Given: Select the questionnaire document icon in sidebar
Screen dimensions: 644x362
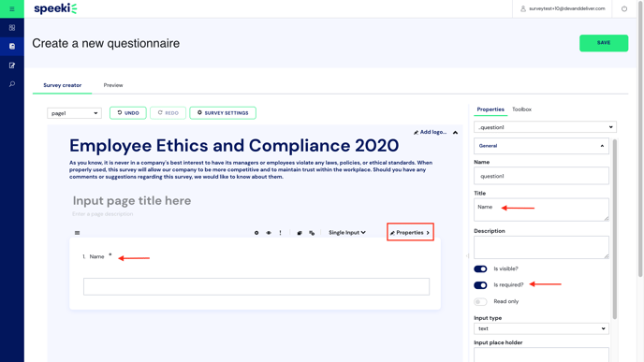Looking at the screenshot, I should click(12, 47).
